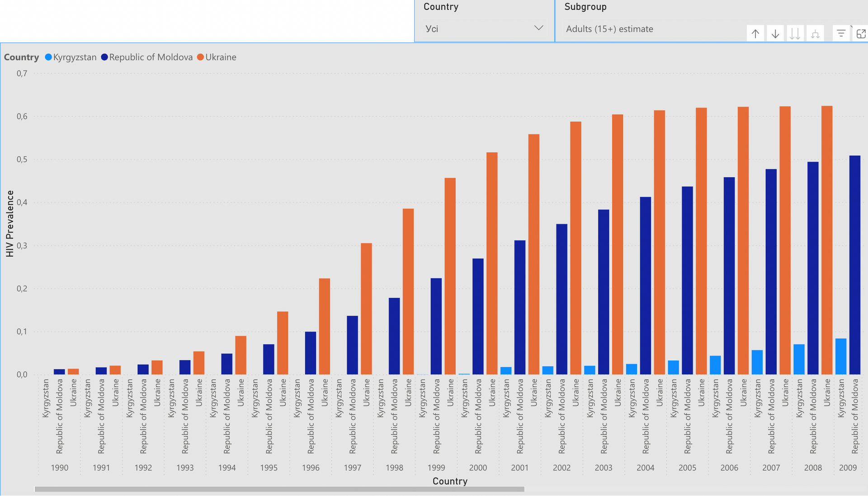This screenshot has width=868, height=496.
Task: Select the 2000 year axis label
Action: pyautogui.click(x=478, y=468)
